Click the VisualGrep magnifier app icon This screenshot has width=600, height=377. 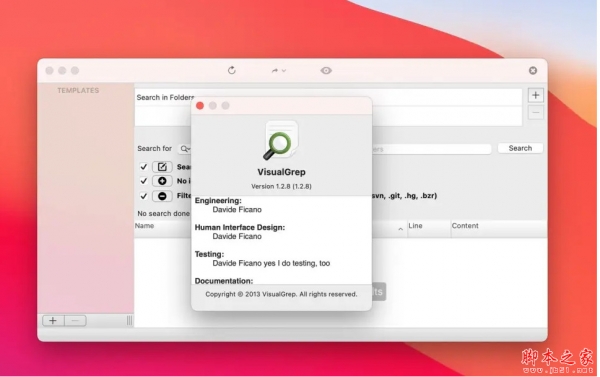(281, 140)
